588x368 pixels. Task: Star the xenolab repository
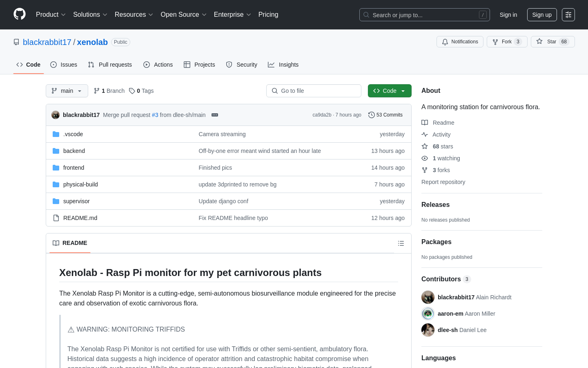click(x=552, y=42)
